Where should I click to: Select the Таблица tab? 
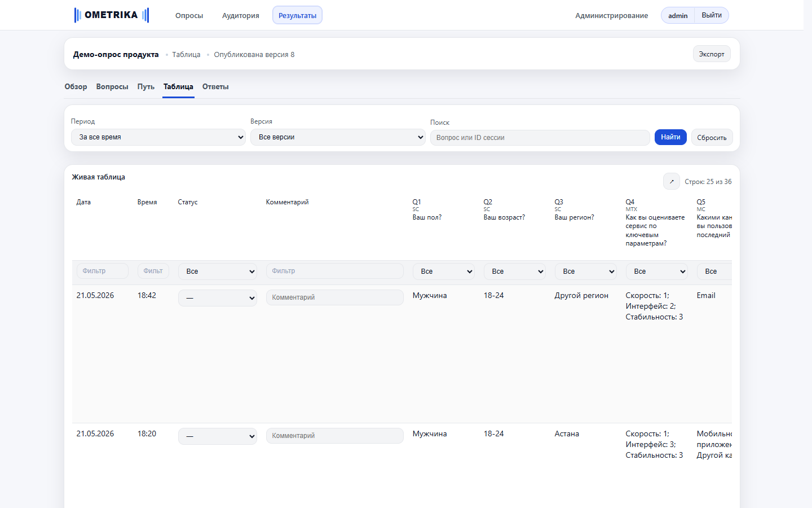pos(178,86)
